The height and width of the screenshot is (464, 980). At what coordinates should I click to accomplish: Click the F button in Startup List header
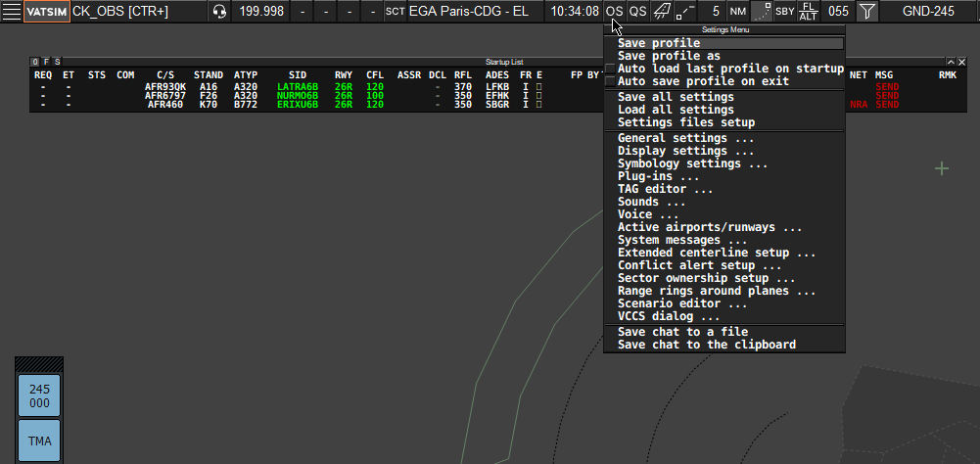tap(46, 62)
